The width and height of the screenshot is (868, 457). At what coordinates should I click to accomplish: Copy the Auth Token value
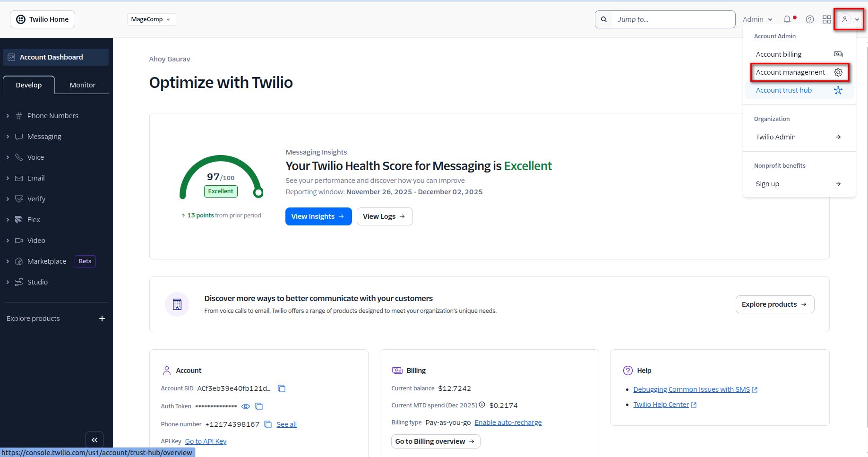(x=259, y=406)
